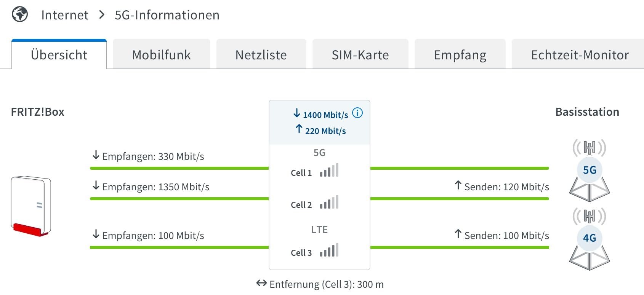The width and height of the screenshot is (644, 295).
Task: Select the SIM-Karte tab
Action: point(360,55)
